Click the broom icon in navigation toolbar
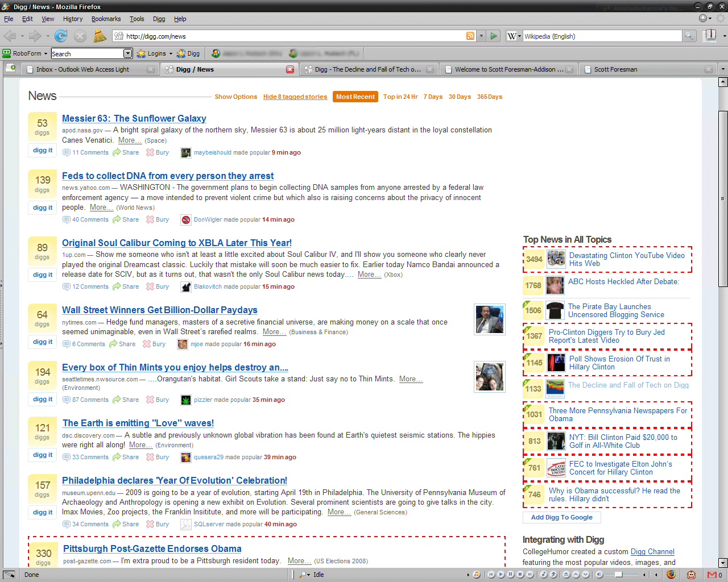728x582 pixels. pos(100,36)
